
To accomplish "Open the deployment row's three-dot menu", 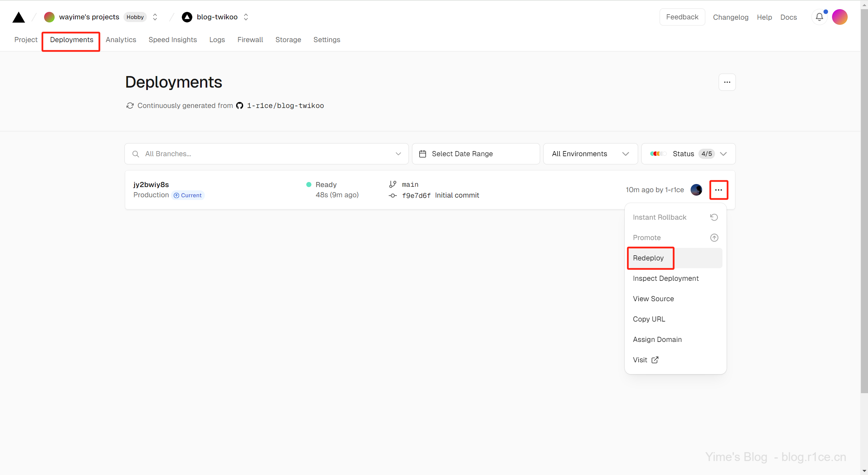I will pyautogui.click(x=718, y=190).
